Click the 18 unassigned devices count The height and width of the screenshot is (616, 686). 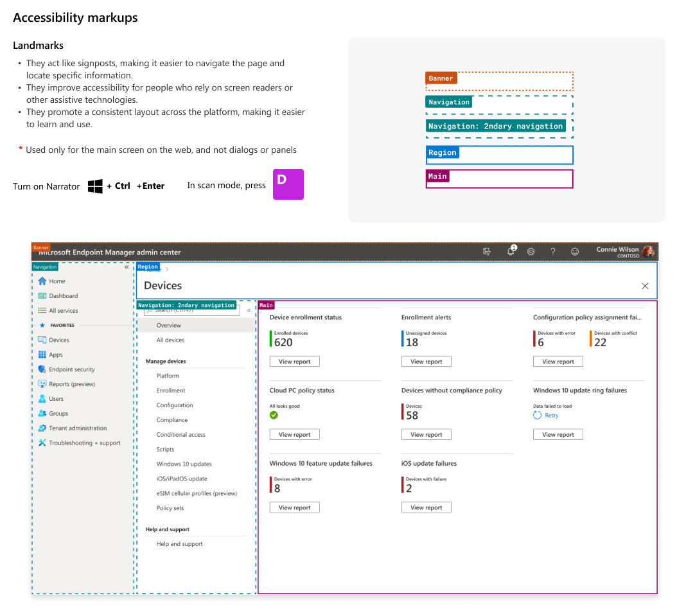412,342
